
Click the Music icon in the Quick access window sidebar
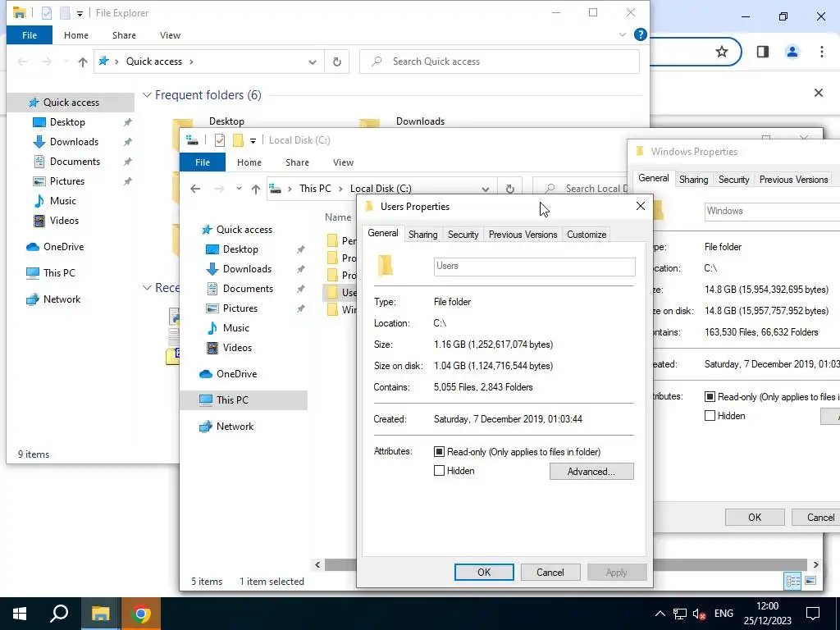point(39,201)
